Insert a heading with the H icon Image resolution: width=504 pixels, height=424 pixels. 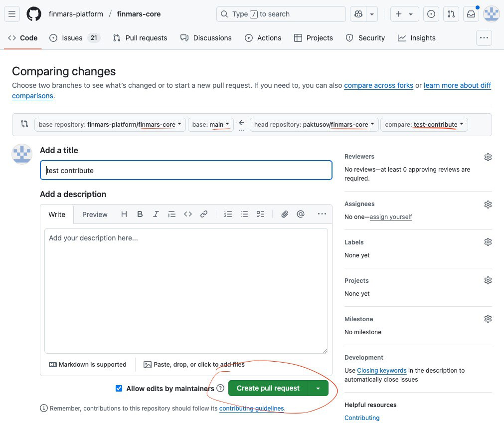[x=124, y=214]
